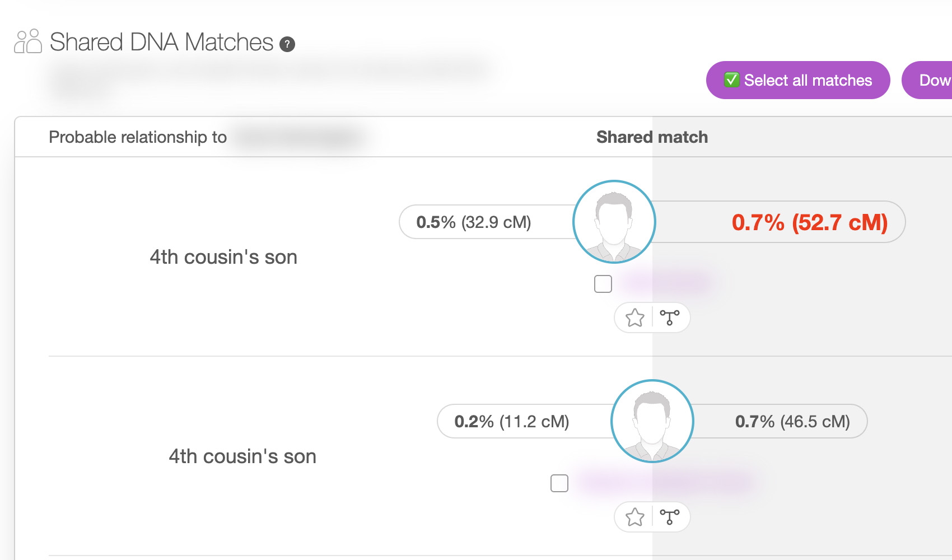Screen dimensions: 952x560
Task: Click the avatar of the 52.7 cM match
Action: tap(614, 222)
